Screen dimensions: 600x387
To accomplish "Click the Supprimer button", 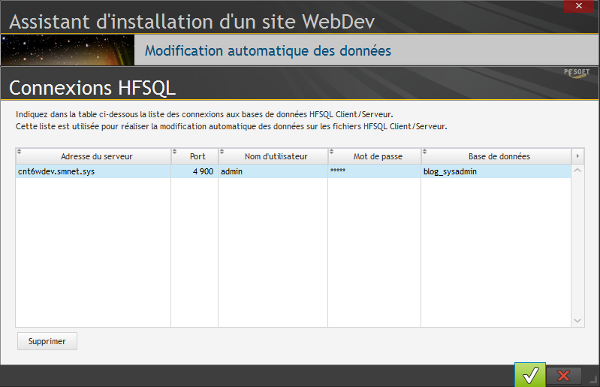I will pos(47,341).
